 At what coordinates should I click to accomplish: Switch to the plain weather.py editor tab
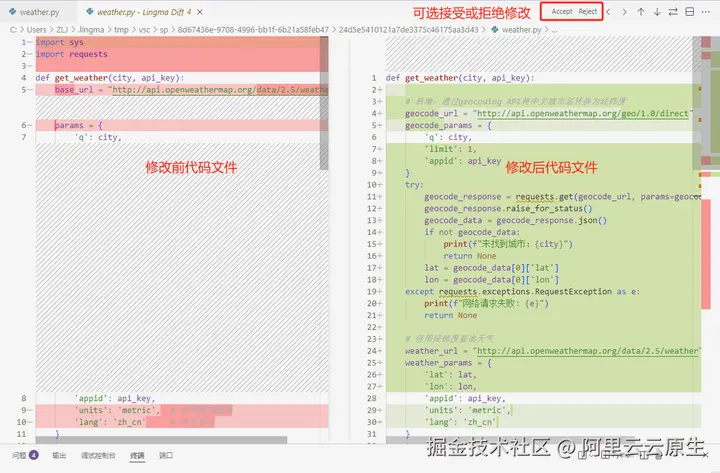click(x=34, y=12)
